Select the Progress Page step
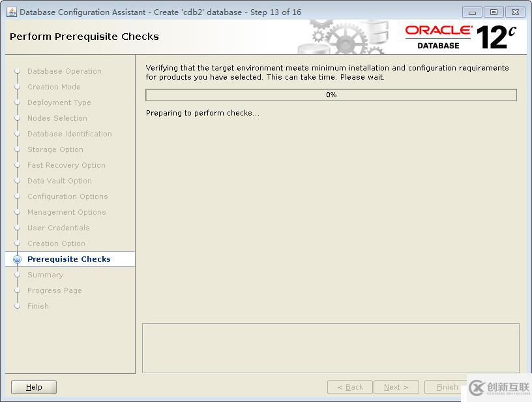This screenshot has width=532, height=402. [x=54, y=290]
